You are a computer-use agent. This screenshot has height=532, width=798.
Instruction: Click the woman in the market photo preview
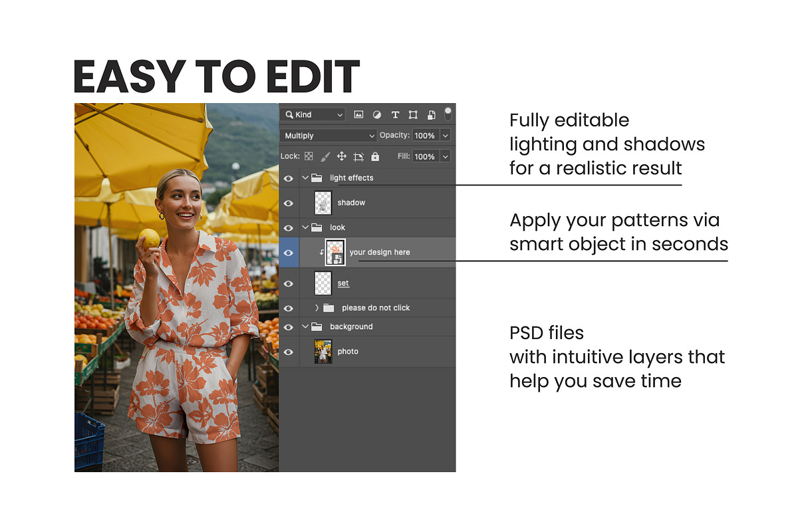click(176, 287)
